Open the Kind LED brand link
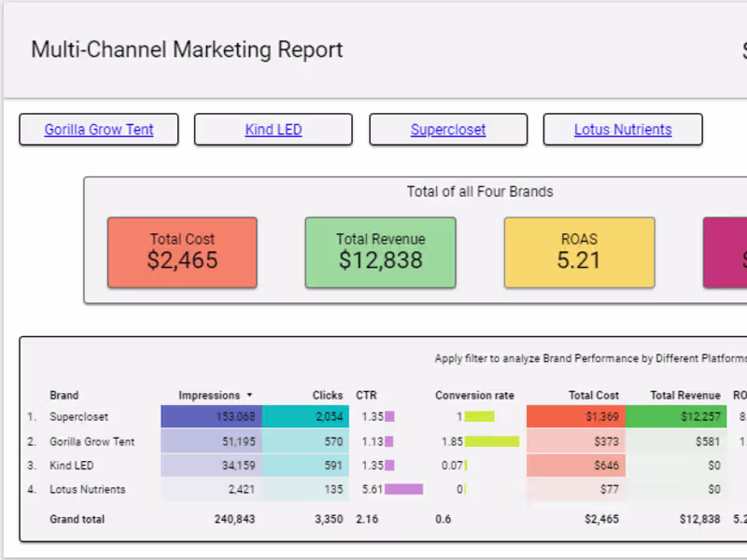This screenshot has height=560, width=747. (x=274, y=130)
